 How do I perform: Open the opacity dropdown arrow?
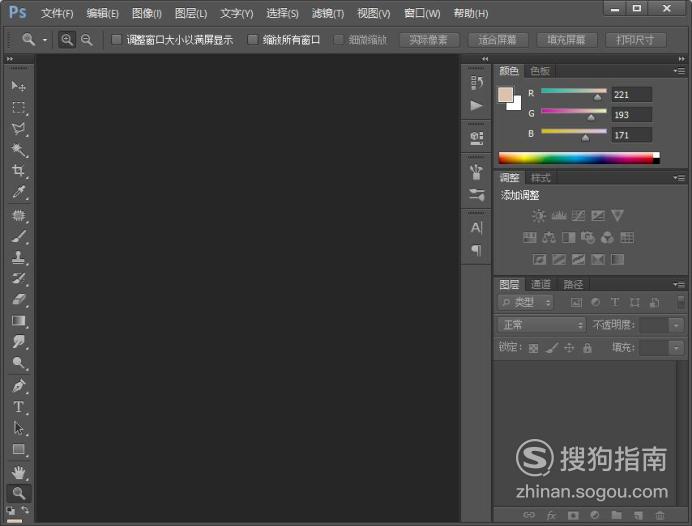[x=676, y=325]
